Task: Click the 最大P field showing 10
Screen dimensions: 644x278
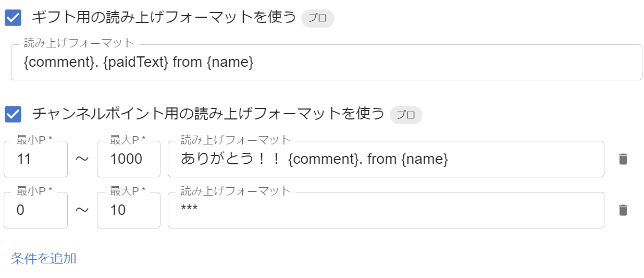Action: 128,210
